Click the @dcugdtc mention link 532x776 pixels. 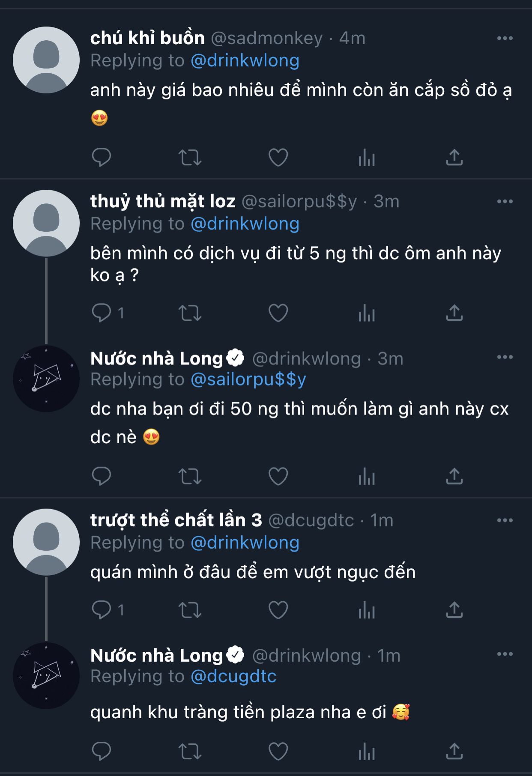coord(233,676)
